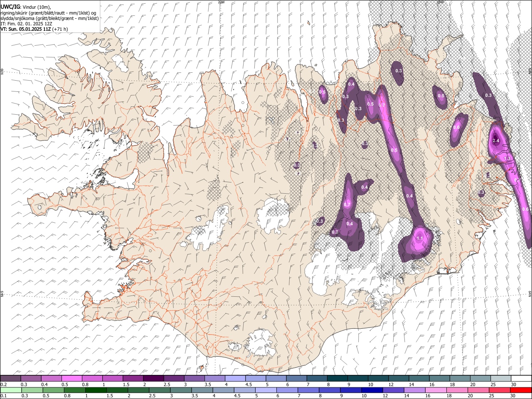Click the 20W longitude label at top edge

click(x=221, y=2)
